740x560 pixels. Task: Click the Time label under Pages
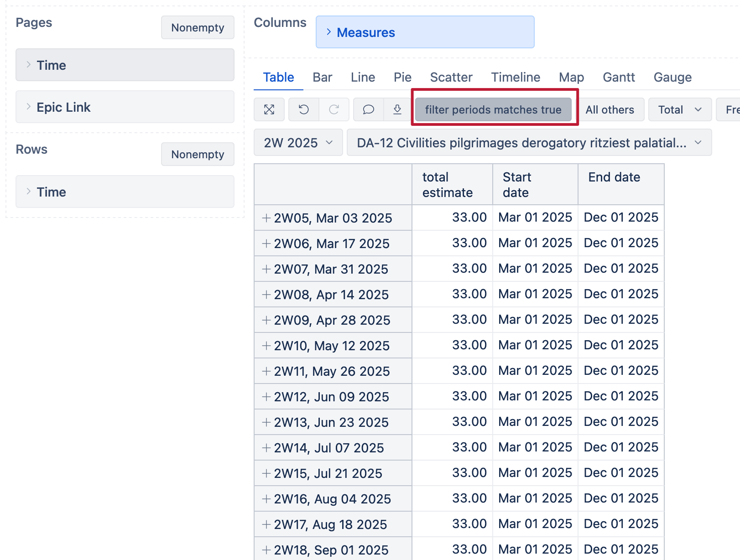coord(52,65)
